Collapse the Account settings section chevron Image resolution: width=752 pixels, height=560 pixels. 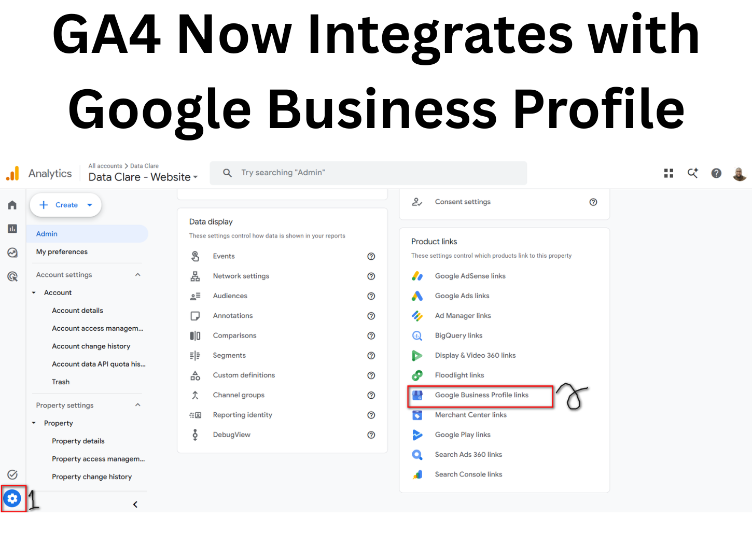click(138, 275)
